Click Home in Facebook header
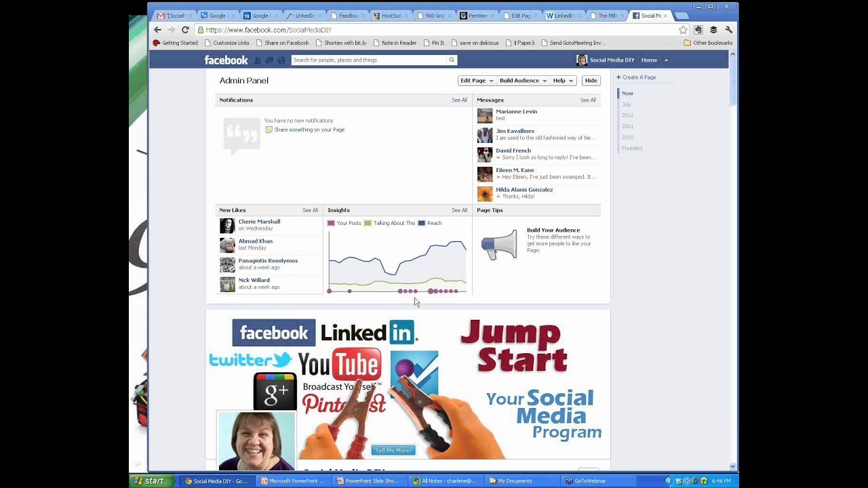 (649, 60)
